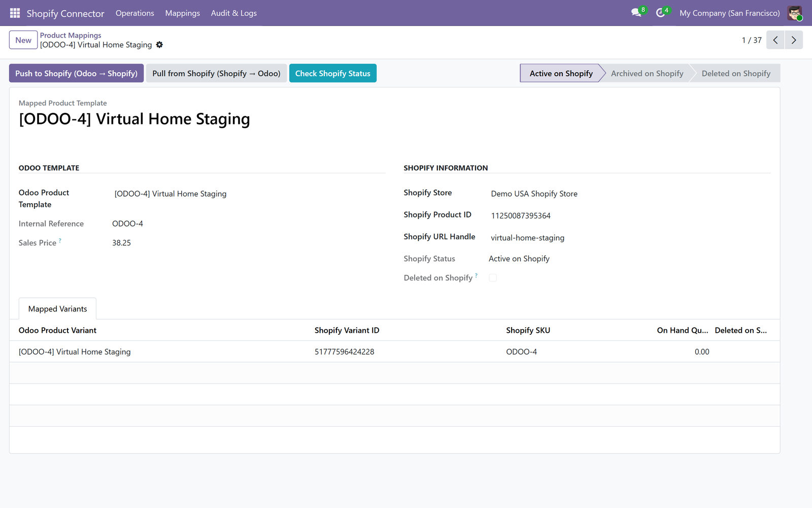The height and width of the screenshot is (508, 812).
Task: Open the Audit & Logs menu
Action: pos(234,13)
